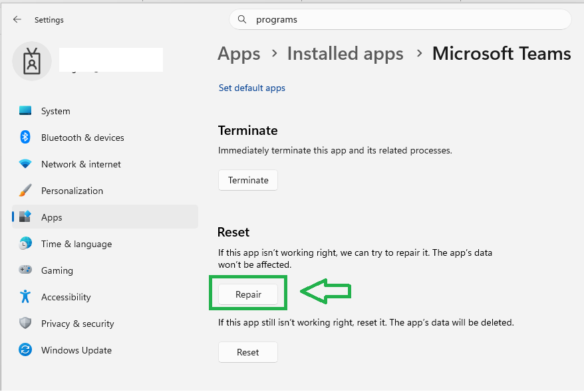Click the Personalization paintbrush icon

click(25, 191)
